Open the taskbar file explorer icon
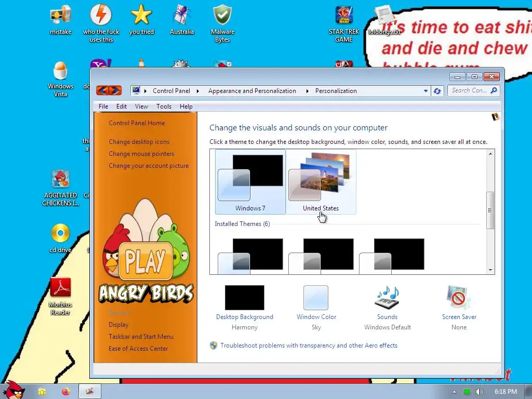Viewport: 532px width, 399px height. point(42,392)
